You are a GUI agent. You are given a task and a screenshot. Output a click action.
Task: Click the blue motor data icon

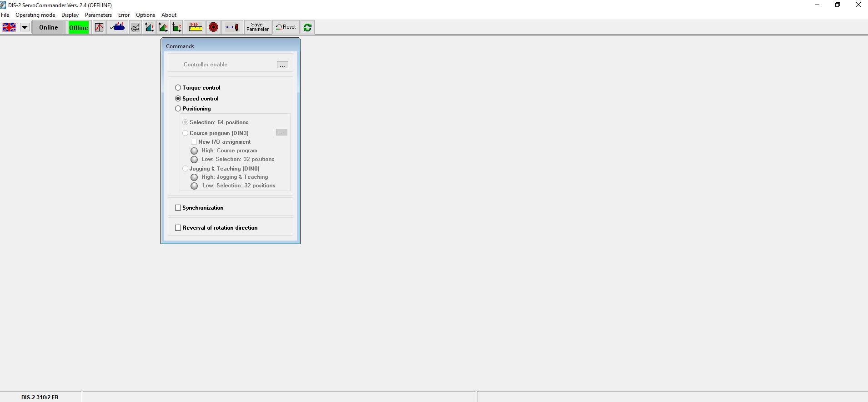pos(118,27)
